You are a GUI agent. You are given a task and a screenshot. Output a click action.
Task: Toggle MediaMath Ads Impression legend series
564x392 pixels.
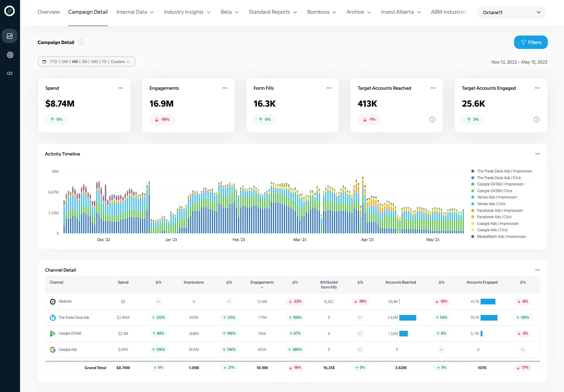coord(501,237)
